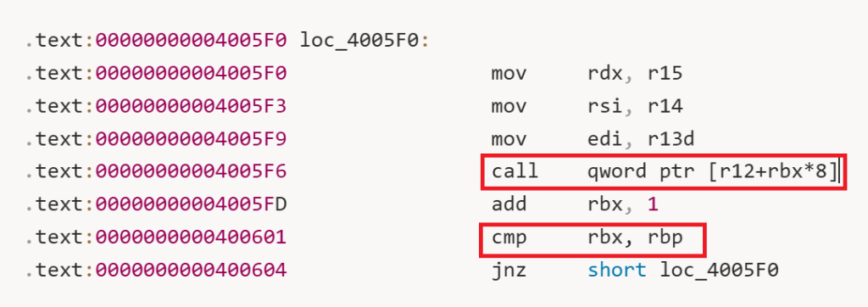The image size is (868, 307).
Task: Click address 00000000004005F6
Action: pyautogui.click(x=191, y=172)
